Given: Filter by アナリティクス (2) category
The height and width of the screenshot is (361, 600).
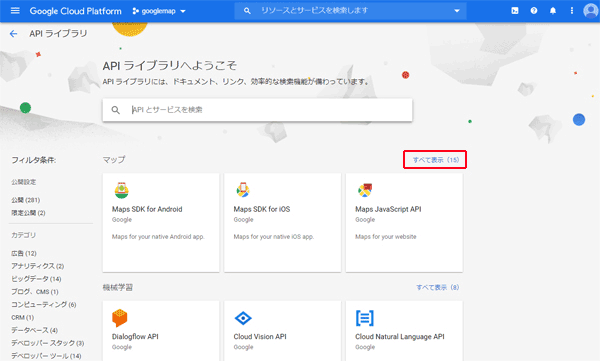Looking at the screenshot, I should (38, 266).
